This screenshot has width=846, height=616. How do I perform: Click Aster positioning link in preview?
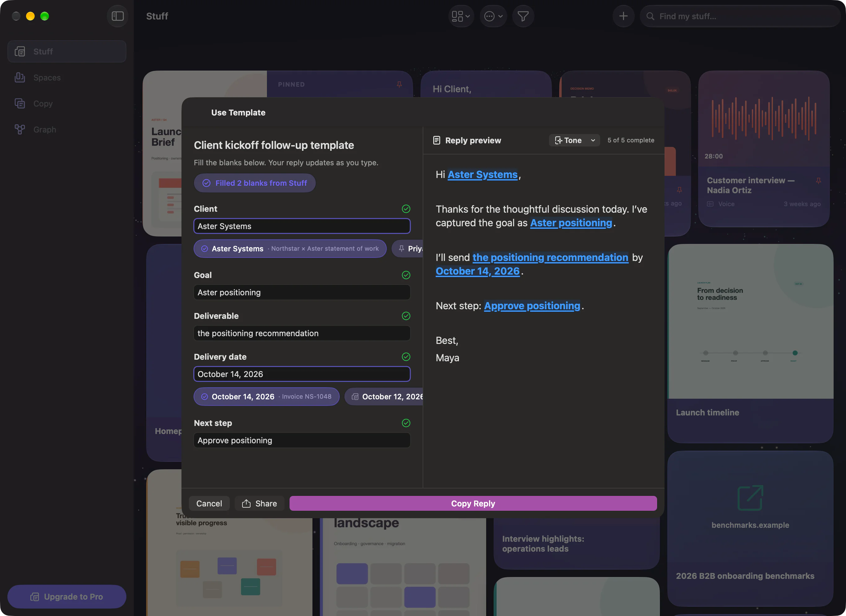[571, 223]
